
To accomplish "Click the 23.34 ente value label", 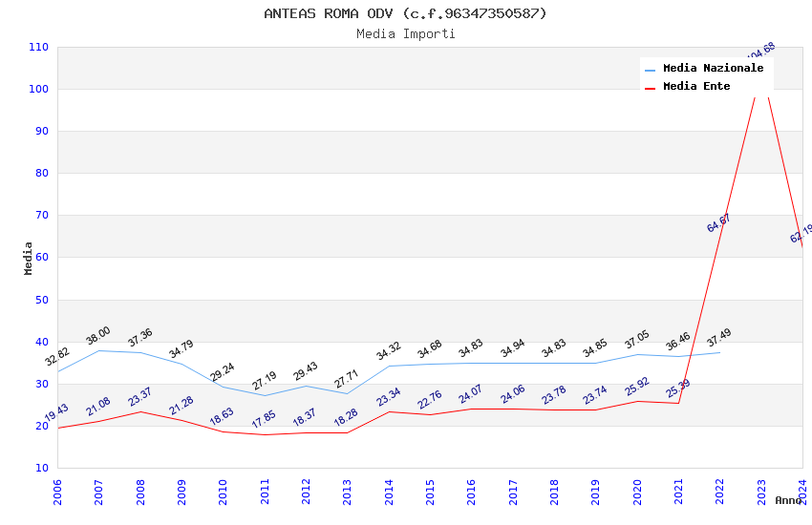I will click(389, 397).
